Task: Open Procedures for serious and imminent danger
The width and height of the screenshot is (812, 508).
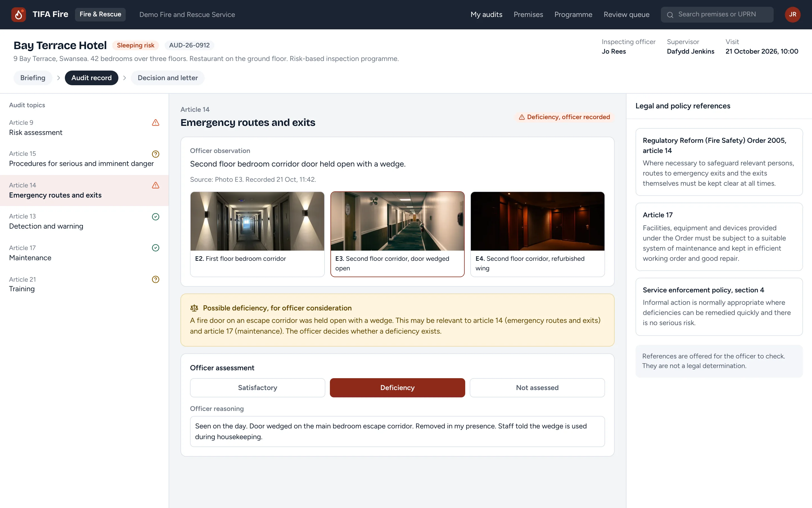Action: (84, 159)
